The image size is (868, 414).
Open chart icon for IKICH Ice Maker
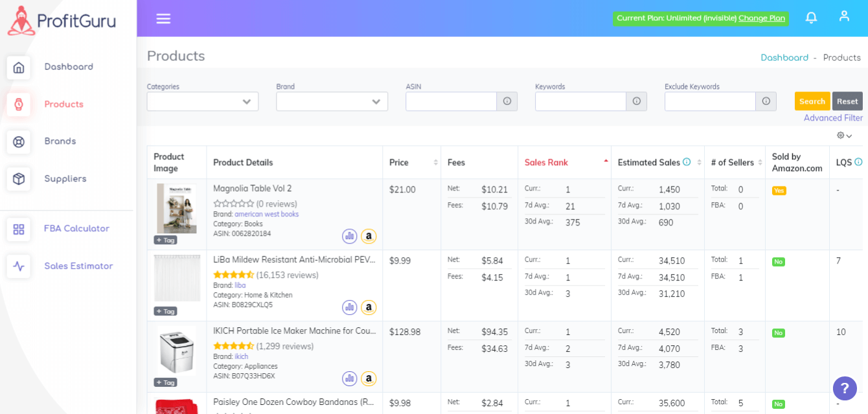[350, 378]
